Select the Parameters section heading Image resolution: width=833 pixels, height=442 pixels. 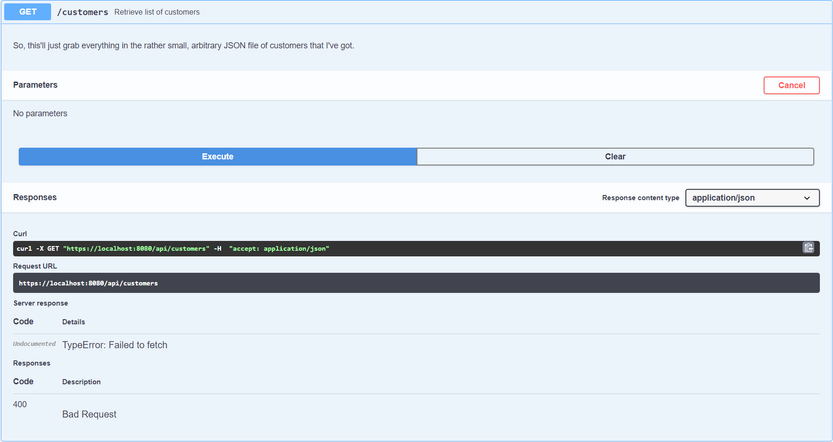[x=35, y=85]
